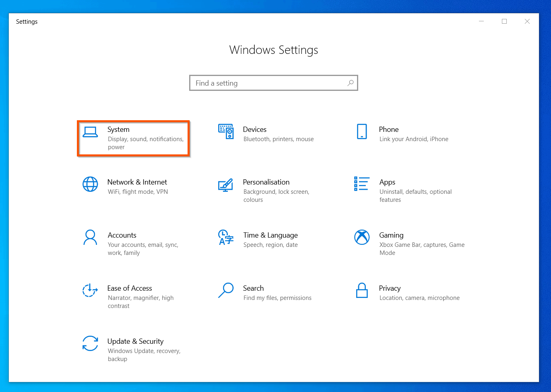The image size is (551, 392).
Task: Select the Location, camera, microphone description
Action: pyautogui.click(x=419, y=298)
